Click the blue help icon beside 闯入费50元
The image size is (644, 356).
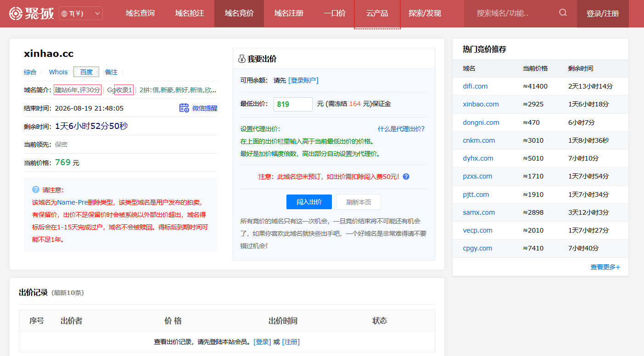406,177
